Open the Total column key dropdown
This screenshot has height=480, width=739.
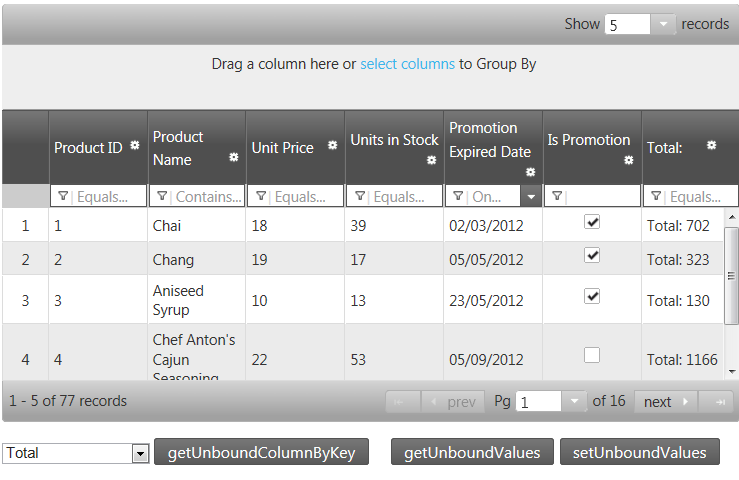pyautogui.click(x=139, y=454)
